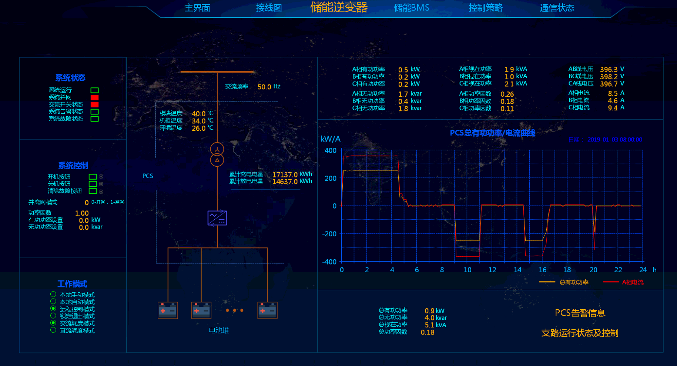Select the first 工作模式 radio option
The image size is (677, 366).
[53, 294]
